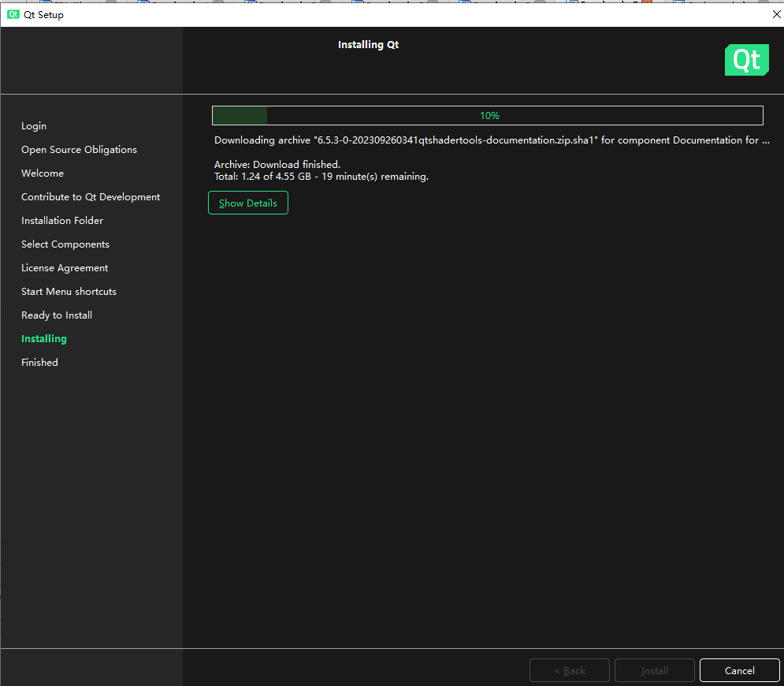Select the Finished step in sidebar
The width and height of the screenshot is (784, 686).
(39, 362)
